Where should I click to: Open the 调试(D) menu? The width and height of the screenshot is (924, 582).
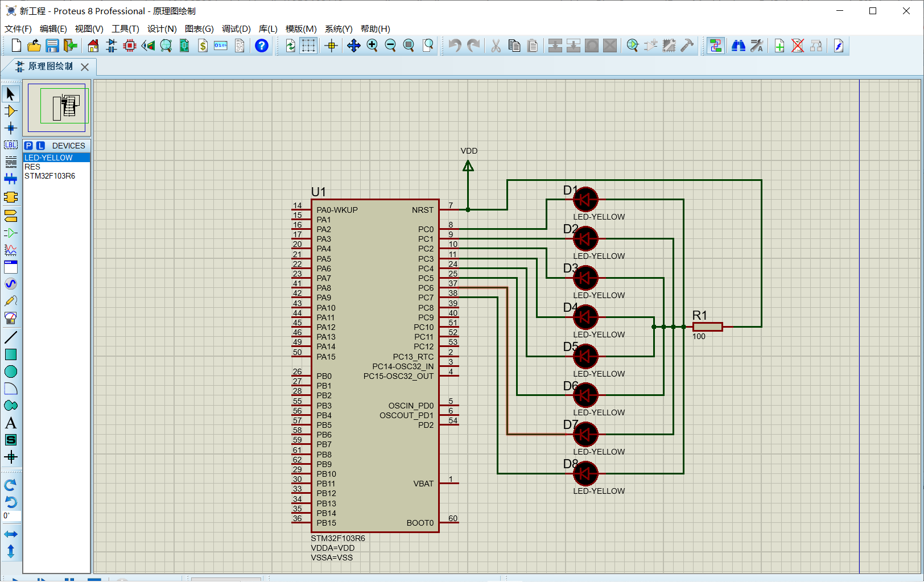pos(236,29)
